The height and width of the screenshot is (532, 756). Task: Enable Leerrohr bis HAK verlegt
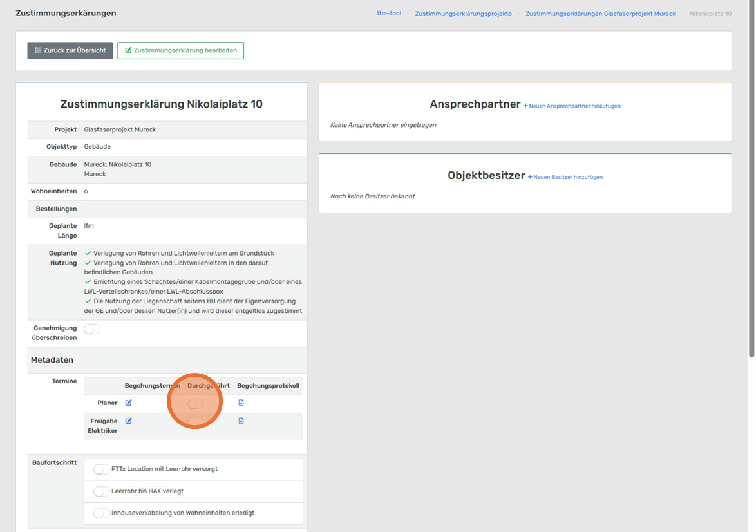[x=101, y=491]
